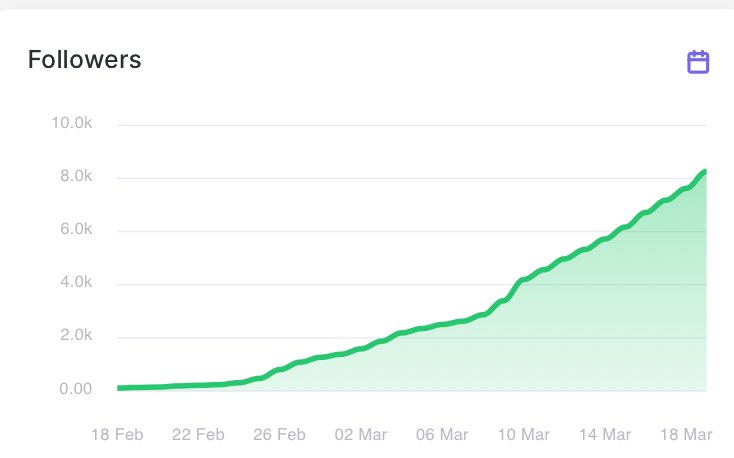This screenshot has width=734, height=458.
Task: Click the 26 Feb date label
Action: click(279, 435)
